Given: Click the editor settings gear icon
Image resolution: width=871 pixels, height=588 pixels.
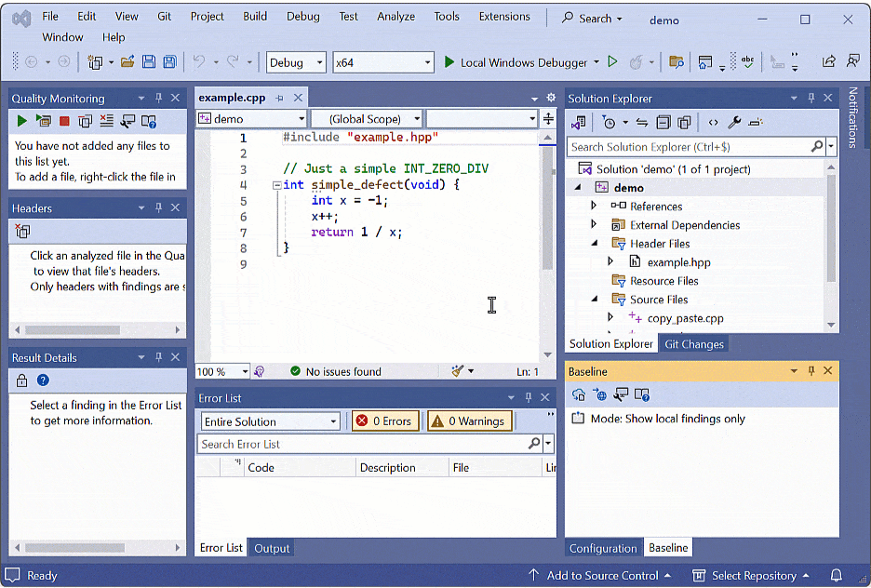Looking at the screenshot, I should 550,98.
